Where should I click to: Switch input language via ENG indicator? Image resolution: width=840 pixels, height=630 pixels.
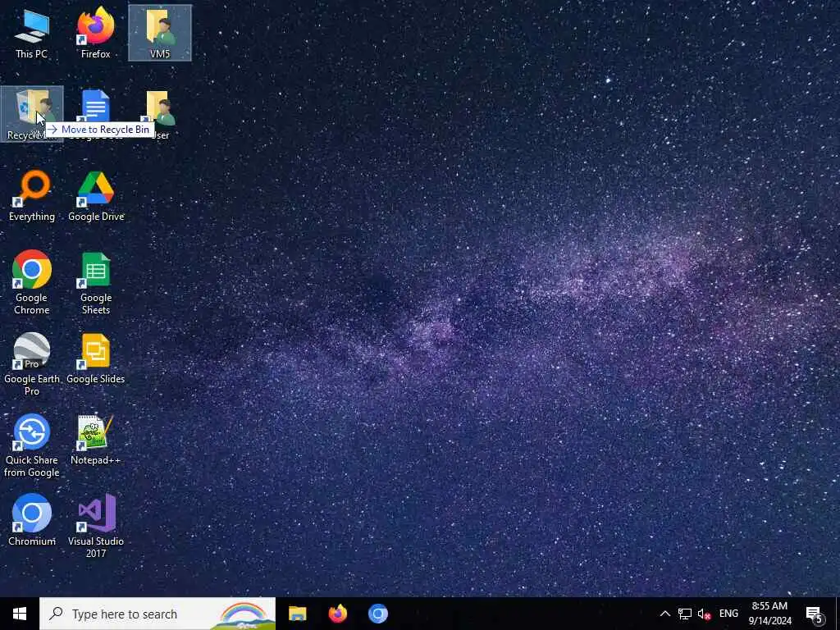click(728, 614)
